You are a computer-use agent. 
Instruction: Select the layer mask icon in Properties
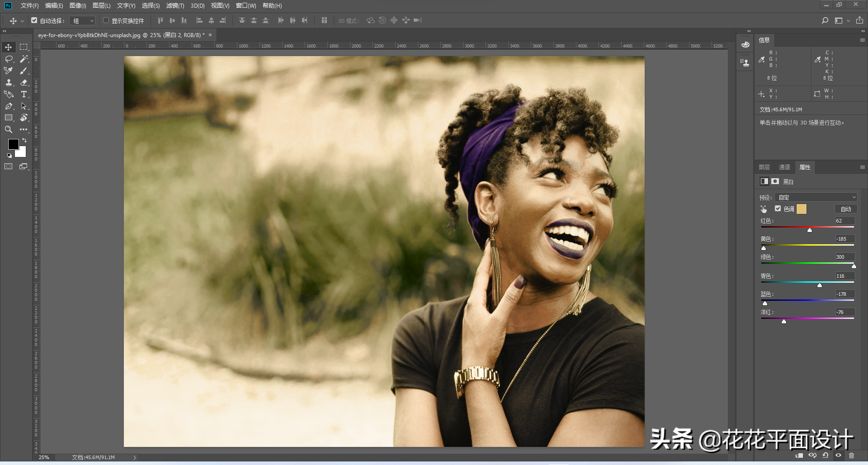coord(775,181)
